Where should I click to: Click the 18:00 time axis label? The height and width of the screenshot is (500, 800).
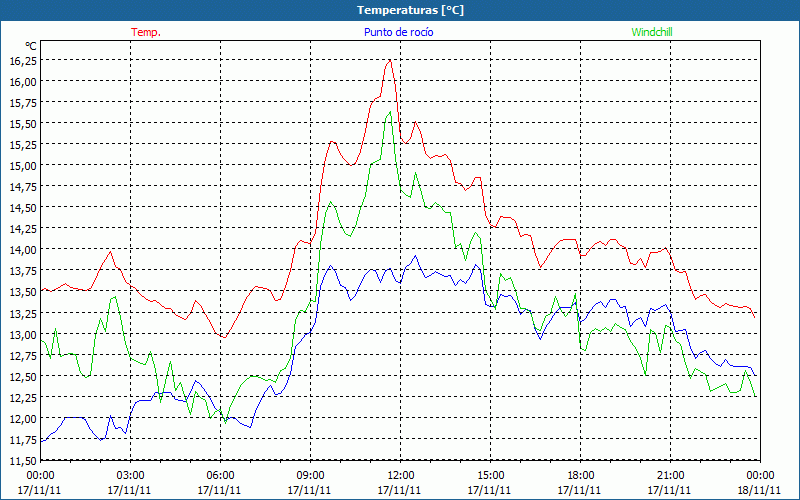[x=581, y=476]
